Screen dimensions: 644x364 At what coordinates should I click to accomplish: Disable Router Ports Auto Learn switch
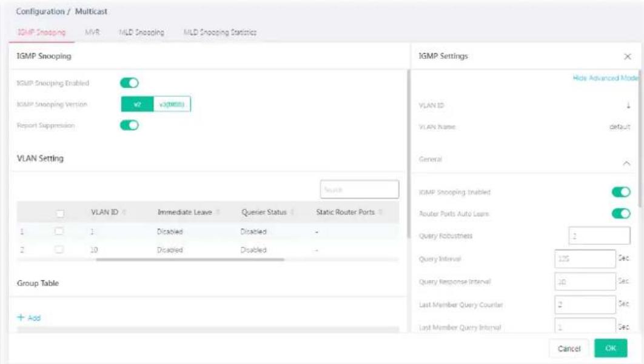621,213
